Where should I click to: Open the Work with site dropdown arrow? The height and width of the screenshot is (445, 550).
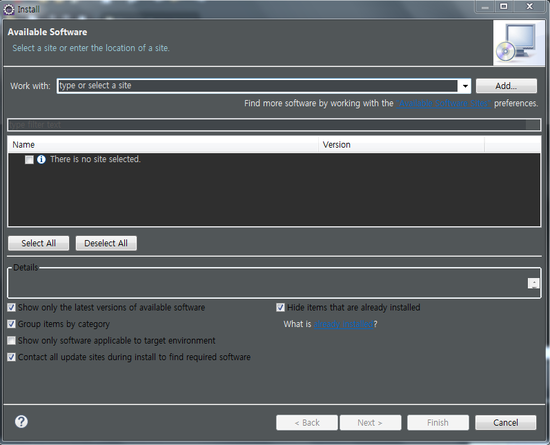(465, 86)
